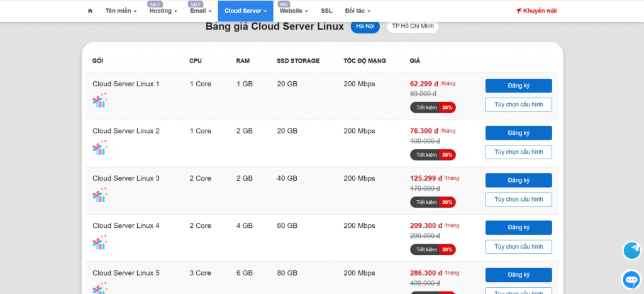This screenshot has height=294, width=644.
Task: Expand the Hosting dropdown menu
Action: click(x=163, y=11)
